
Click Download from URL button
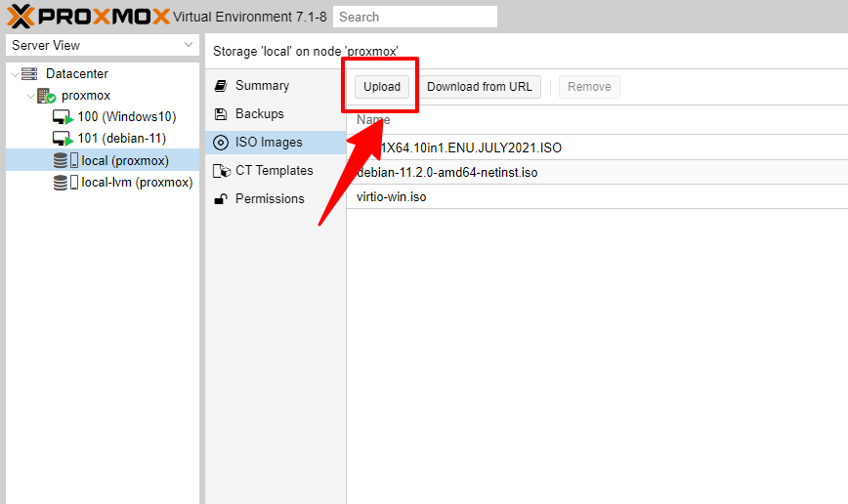tap(479, 87)
